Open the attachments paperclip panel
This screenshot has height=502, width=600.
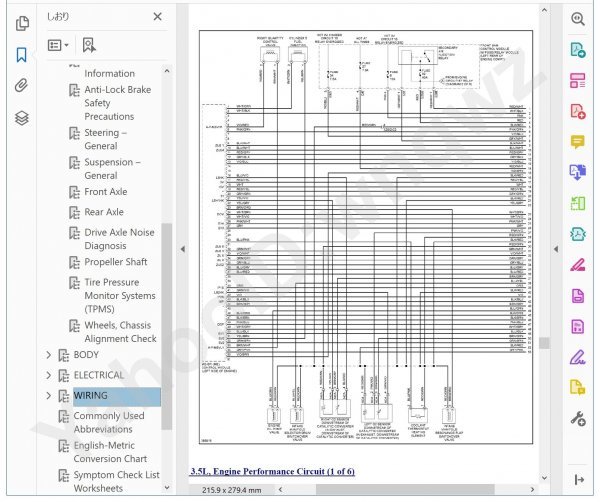pyautogui.click(x=22, y=85)
